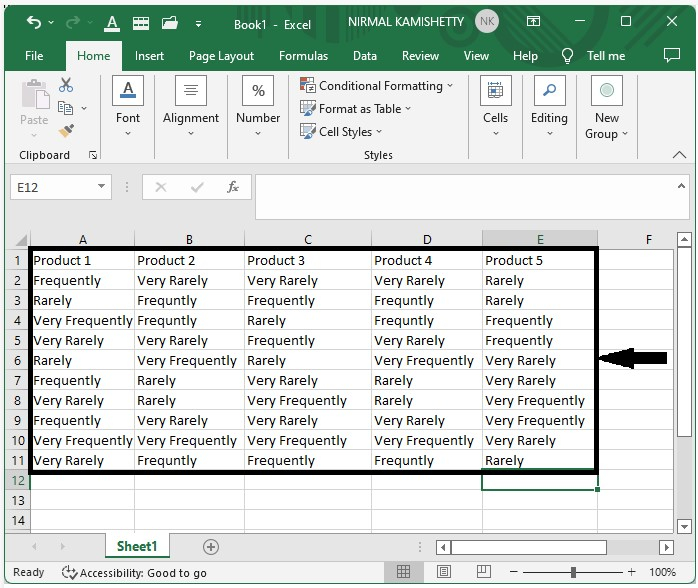This screenshot has height=588, width=698.
Task: Open the Name Box dropdown arrow
Action: (101, 186)
